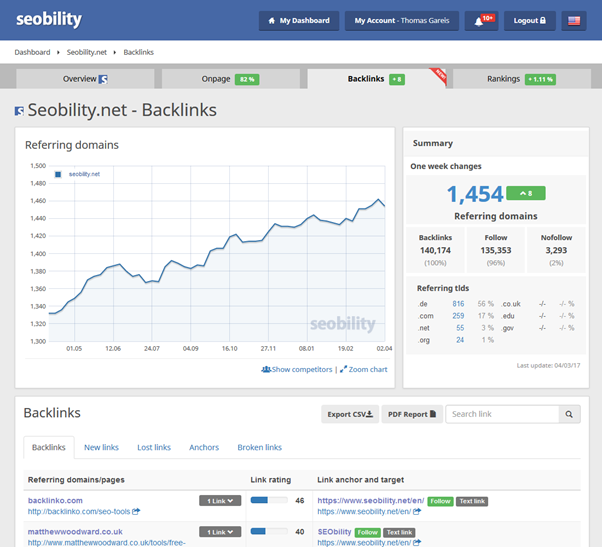Click the link rating bar for matthewwoodward.co.uk

click(269, 531)
